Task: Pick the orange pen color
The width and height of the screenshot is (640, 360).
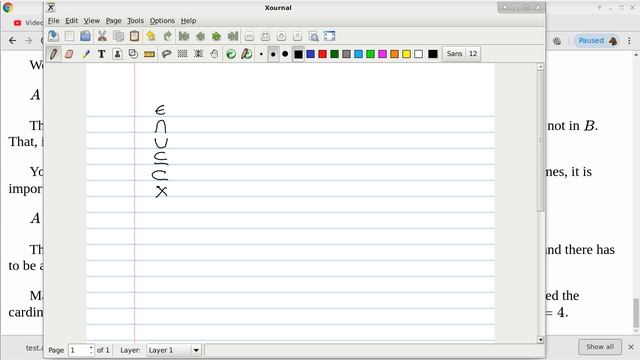Action: coord(394,54)
